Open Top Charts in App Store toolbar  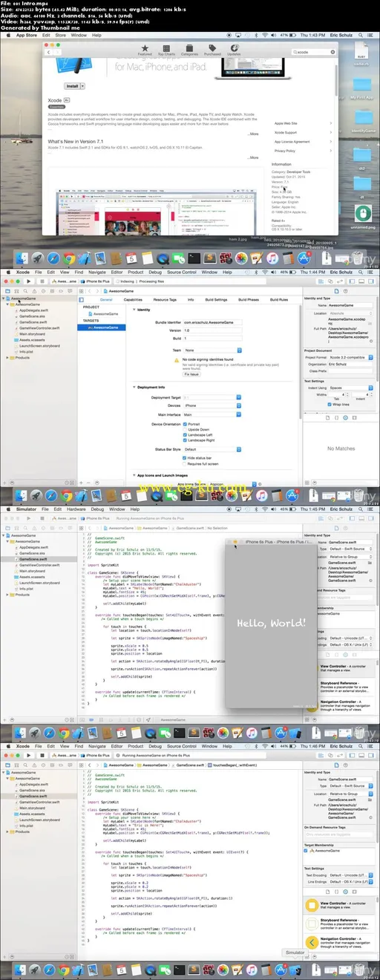tap(167, 50)
